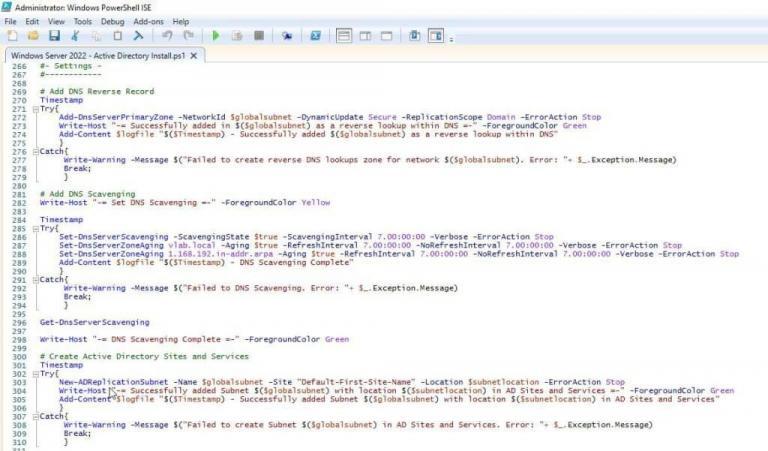Collapse the Catch block at line 276
This screenshot has width=768, height=451.
point(35,151)
